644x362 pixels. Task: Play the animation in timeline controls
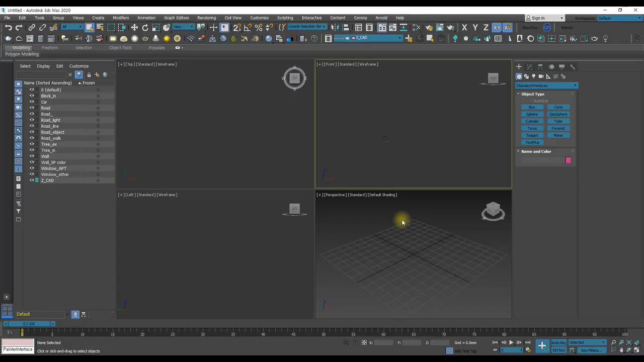pos(511,343)
